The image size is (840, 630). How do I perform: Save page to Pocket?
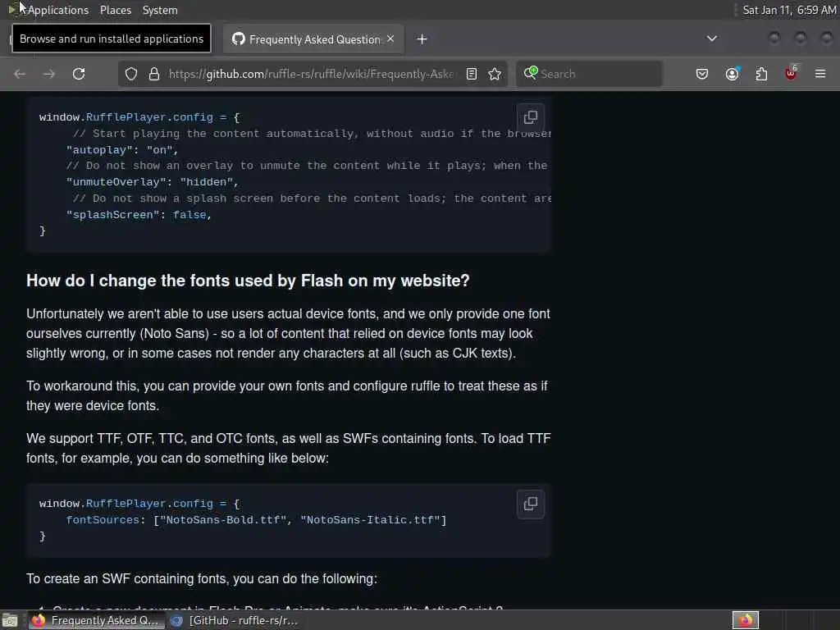(702, 74)
